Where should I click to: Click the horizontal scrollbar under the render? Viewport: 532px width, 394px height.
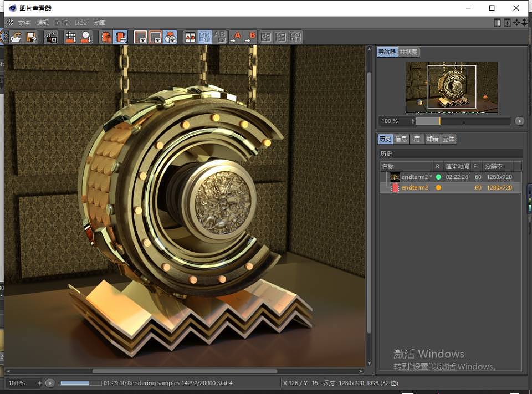[185, 371]
